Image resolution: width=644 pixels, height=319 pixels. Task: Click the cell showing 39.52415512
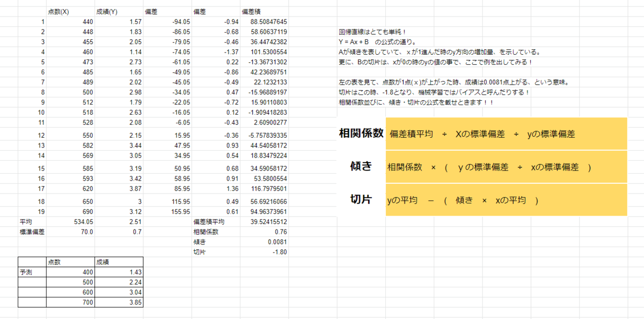coord(264,221)
